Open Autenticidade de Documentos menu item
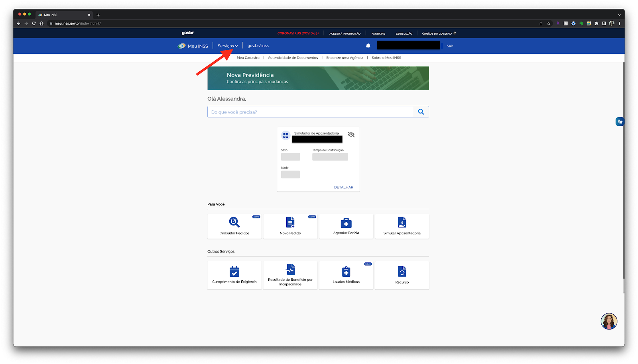The image size is (638, 364). click(x=293, y=58)
